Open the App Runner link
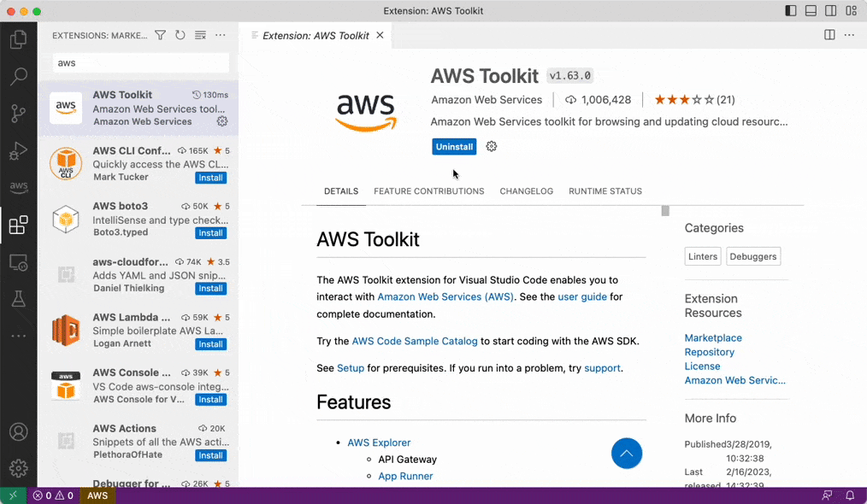Image resolution: width=867 pixels, height=504 pixels. pos(405,476)
